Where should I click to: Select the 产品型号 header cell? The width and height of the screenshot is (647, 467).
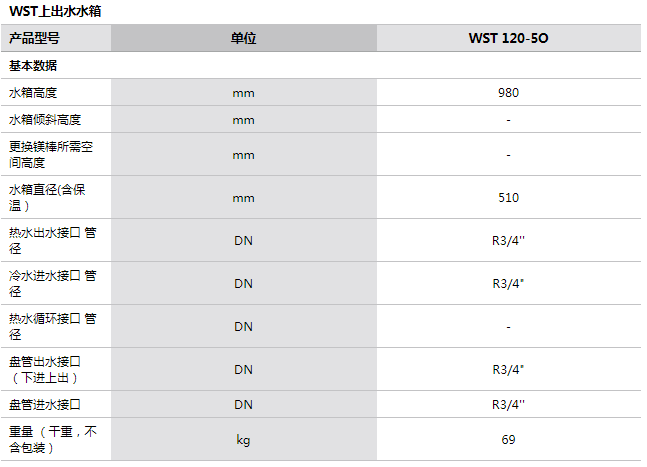[35, 38]
